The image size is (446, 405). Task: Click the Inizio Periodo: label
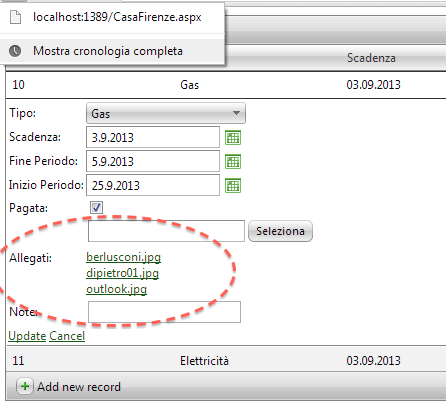(46, 185)
